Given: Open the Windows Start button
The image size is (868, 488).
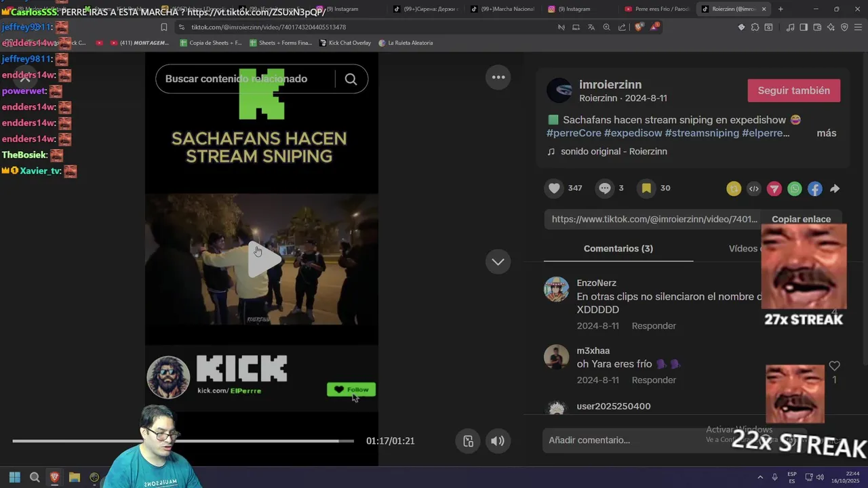Looking at the screenshot, I should click(15, 477).
